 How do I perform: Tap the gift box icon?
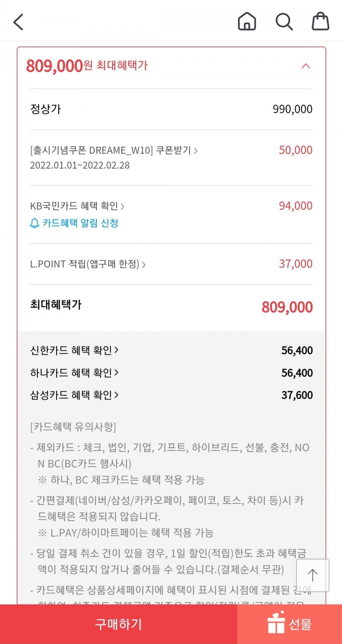pos(276,622)
